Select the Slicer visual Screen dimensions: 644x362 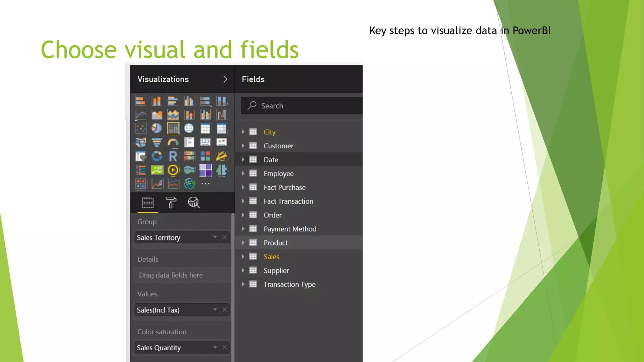pos(141,156)
